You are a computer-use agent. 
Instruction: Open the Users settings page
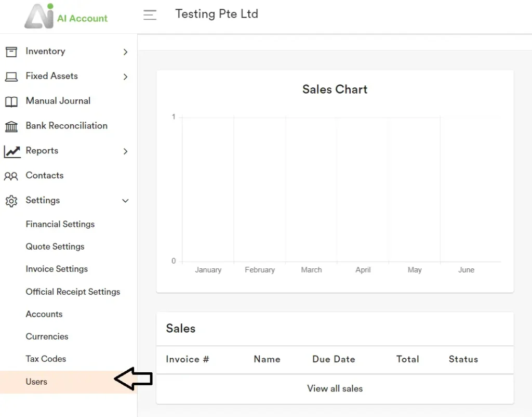pos(36,382)
